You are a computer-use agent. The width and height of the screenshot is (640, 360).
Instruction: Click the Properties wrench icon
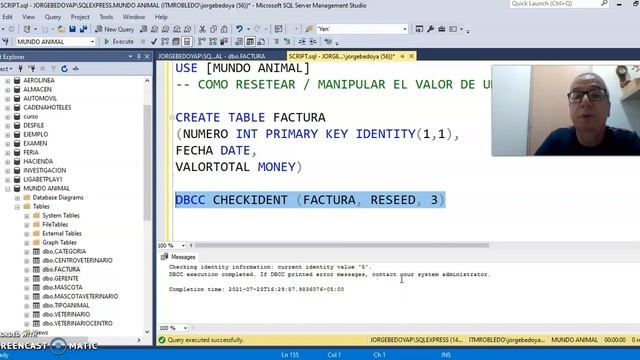[431, 29]
